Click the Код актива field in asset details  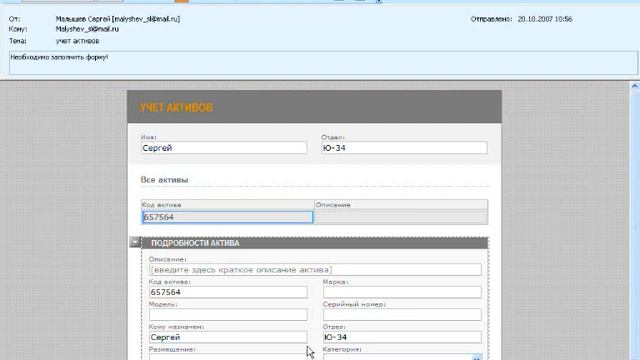(228, 292)
